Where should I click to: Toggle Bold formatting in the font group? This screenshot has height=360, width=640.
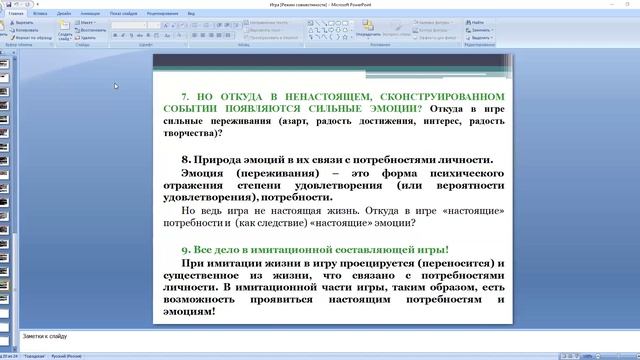point(115,36)
